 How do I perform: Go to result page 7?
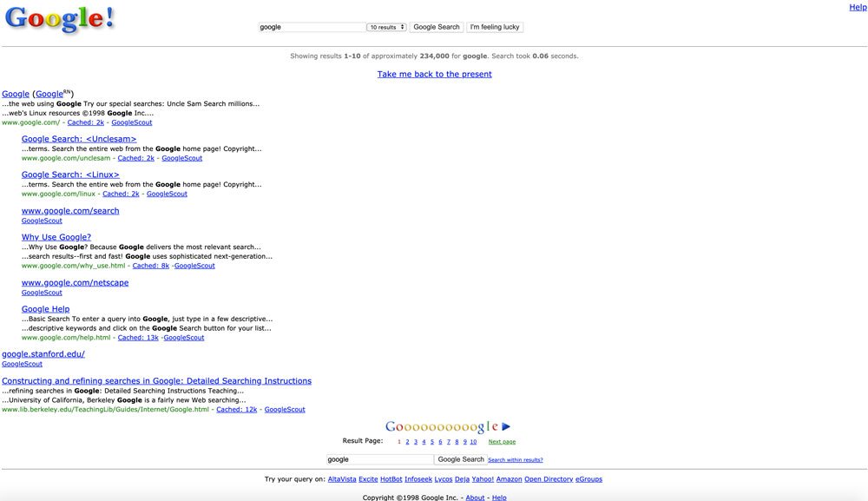[x=449, y=442]
